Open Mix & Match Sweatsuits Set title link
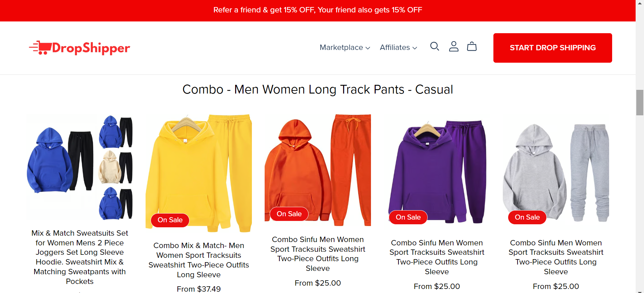 [x=80, y=257]
